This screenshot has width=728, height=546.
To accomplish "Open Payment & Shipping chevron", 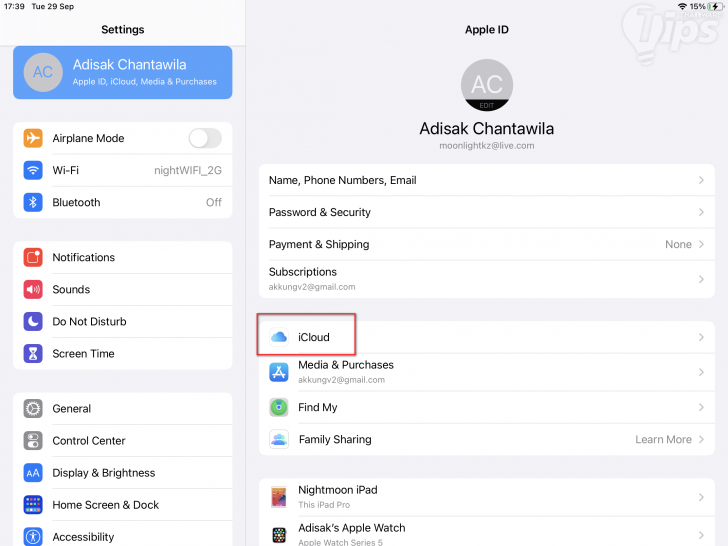I will tap(701, 244).
